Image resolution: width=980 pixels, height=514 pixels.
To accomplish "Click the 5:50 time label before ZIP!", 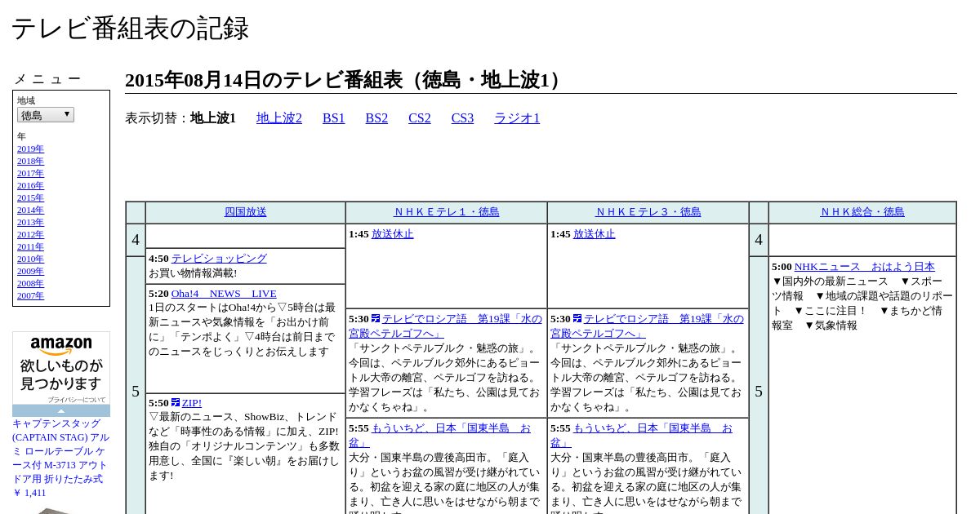I will click(158, 403).
